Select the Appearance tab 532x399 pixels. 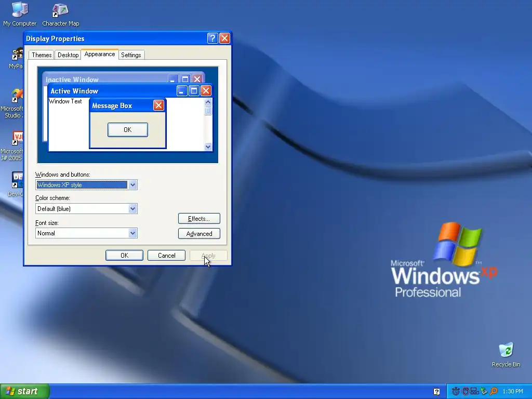pos(100,54)
